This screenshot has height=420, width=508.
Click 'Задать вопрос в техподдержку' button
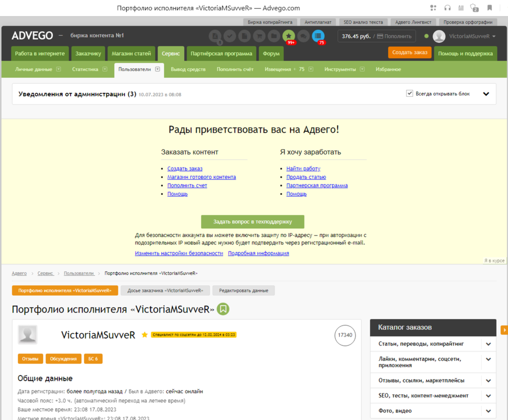pos(253,222)
